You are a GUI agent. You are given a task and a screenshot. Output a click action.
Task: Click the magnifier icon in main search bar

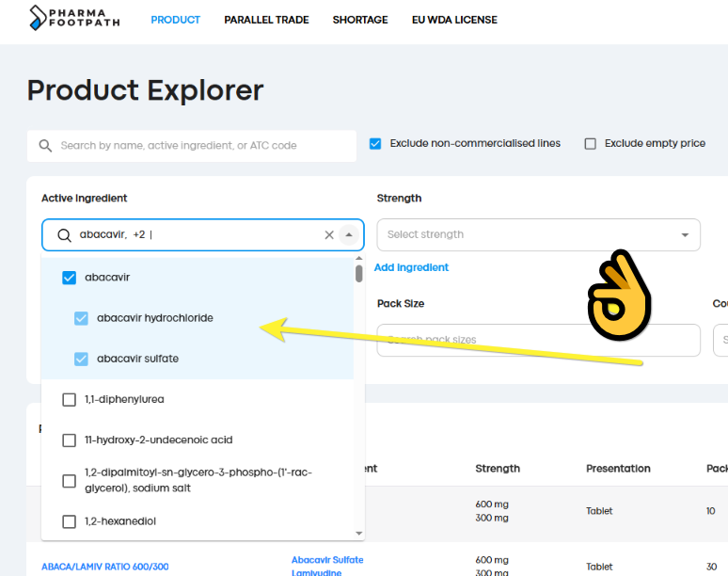tap(45, 146)
